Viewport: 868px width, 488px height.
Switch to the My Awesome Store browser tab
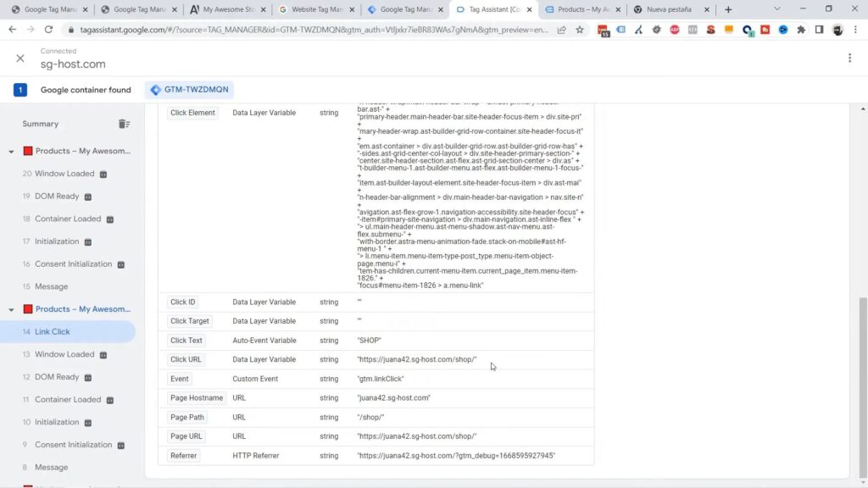[x=227, y=9]
